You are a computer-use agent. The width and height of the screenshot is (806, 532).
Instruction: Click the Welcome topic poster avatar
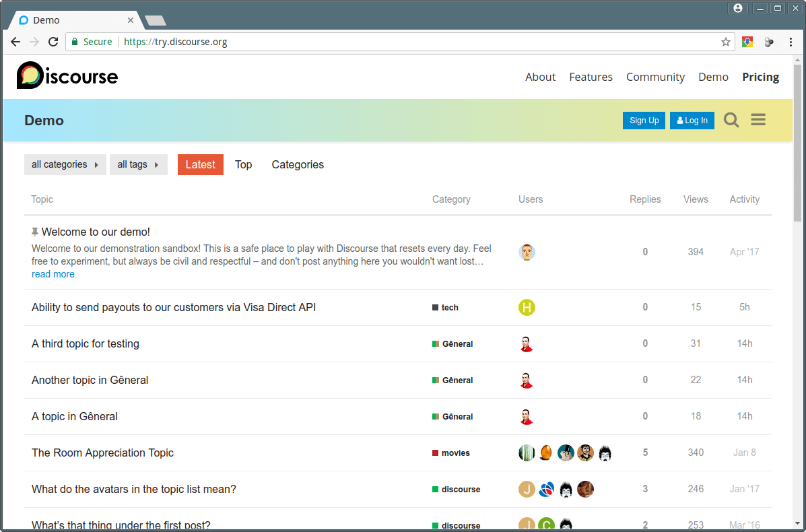[x=527, y=253]
